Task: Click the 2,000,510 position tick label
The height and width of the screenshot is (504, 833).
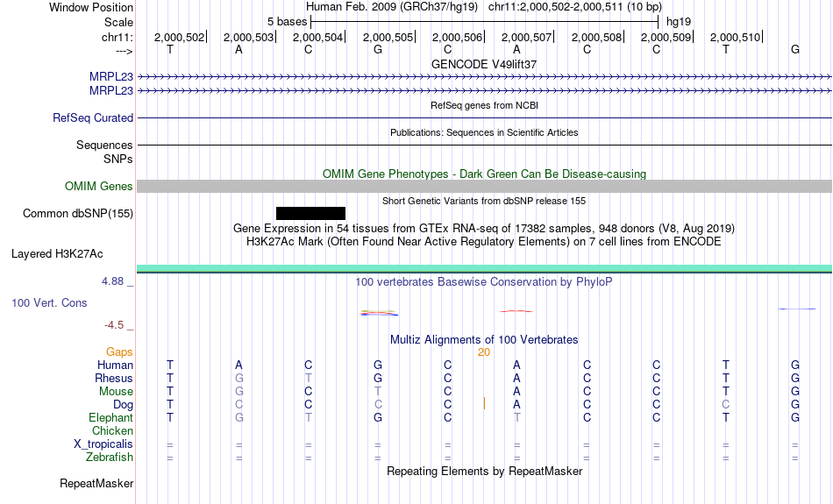Action: click(x=736, y=37)
